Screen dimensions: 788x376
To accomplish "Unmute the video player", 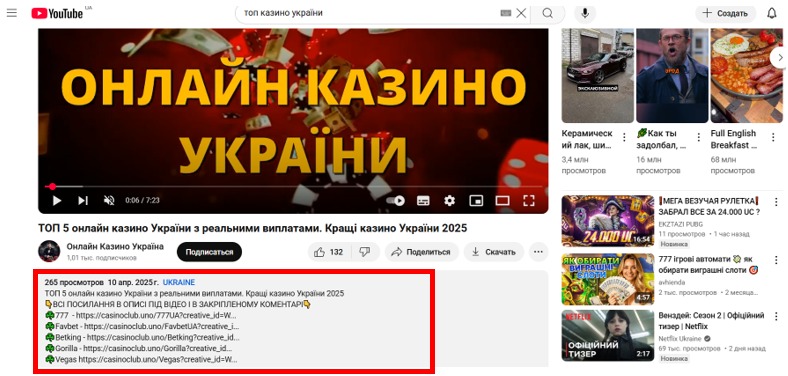I will point(109,201).
